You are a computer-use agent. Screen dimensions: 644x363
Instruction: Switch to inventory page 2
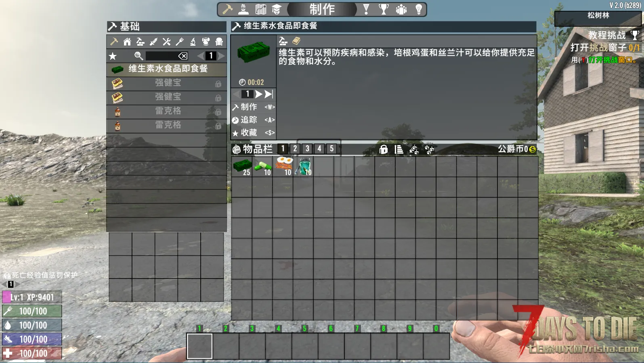click(x=295, y=149)
